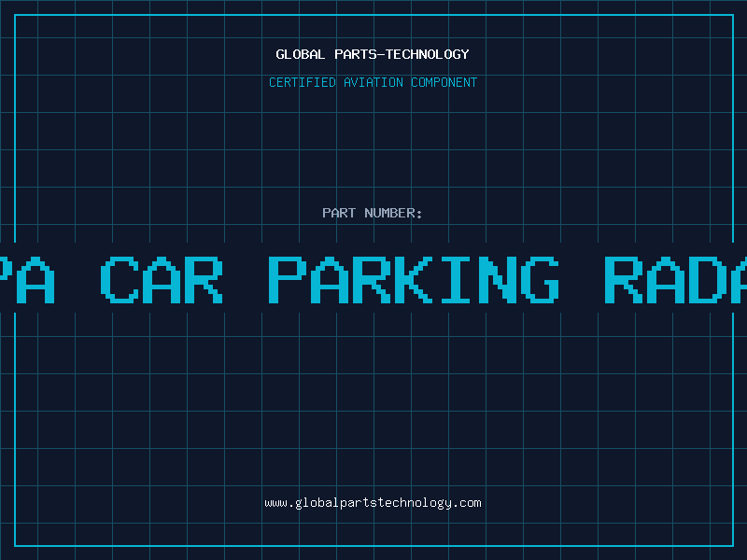The width and height of the screenshot is (747, 560).
Task: Select the PARTS-TECHNOLOGY text in the header
Action: pyautogui.click(x=402, y=54)
